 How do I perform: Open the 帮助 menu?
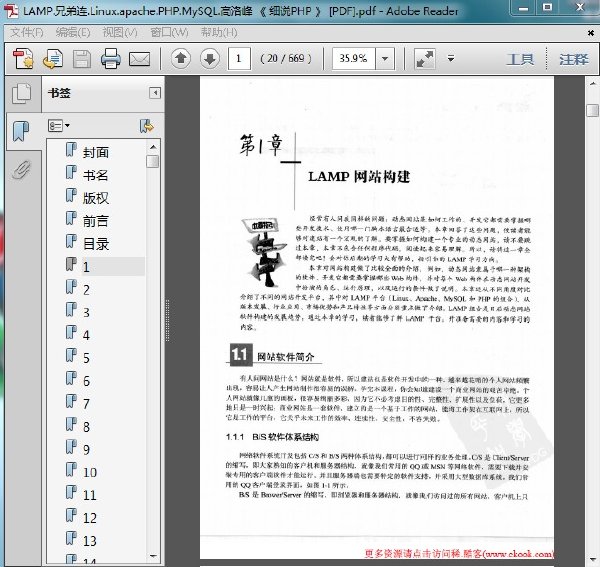(219, 33)
